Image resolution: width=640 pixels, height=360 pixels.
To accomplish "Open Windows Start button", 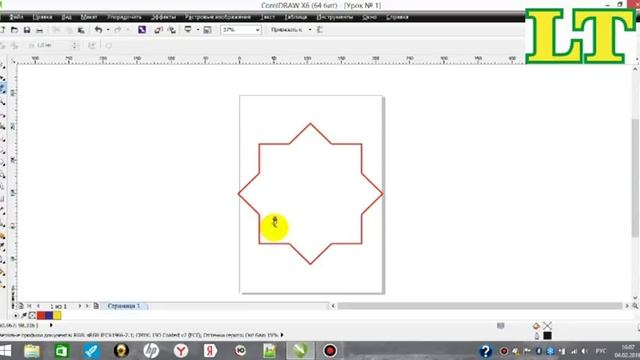I will pos(6,351).
